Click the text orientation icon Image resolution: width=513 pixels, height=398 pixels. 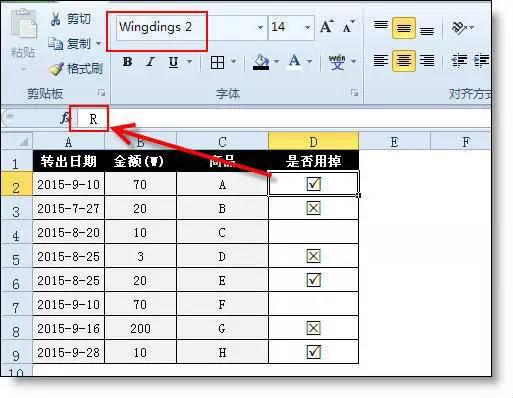459,28
